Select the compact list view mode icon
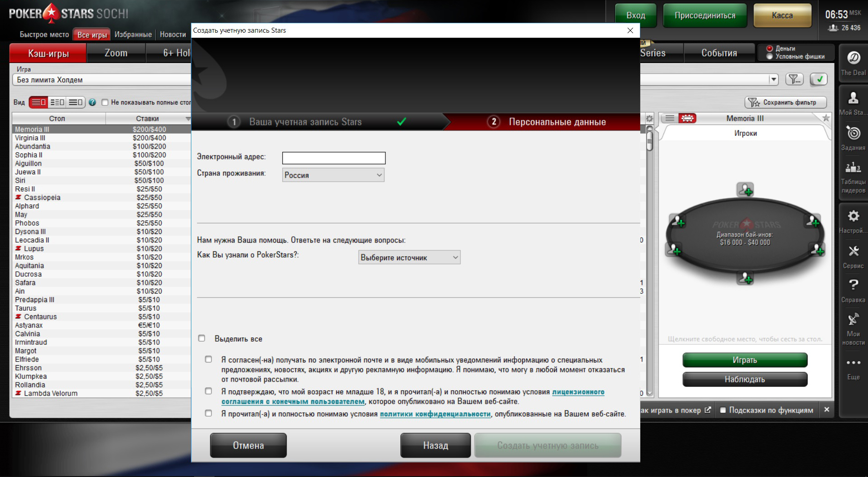868x477 pixels. click(38, 102)
